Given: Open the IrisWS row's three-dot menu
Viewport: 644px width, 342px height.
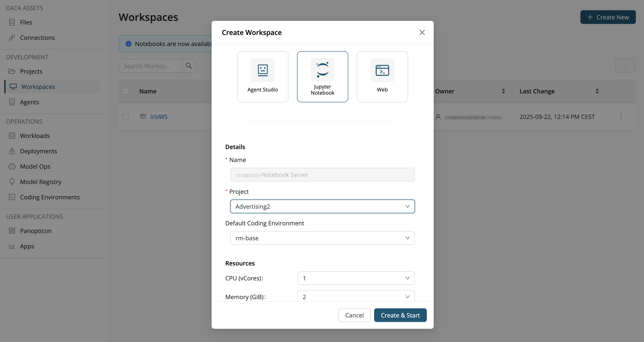Looking at the screenshot, I should tap(621, 117).
